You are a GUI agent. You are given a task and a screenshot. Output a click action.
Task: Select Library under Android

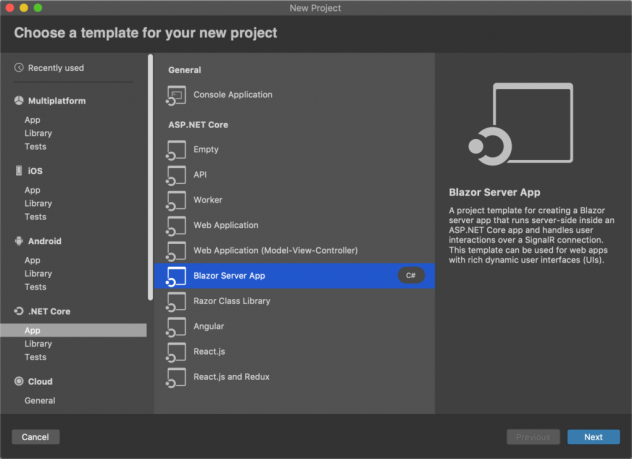(38, 273)
